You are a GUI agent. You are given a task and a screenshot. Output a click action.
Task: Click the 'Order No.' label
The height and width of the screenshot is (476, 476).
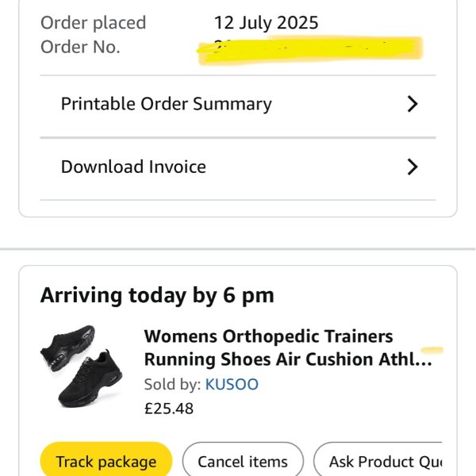click(80, 47)
